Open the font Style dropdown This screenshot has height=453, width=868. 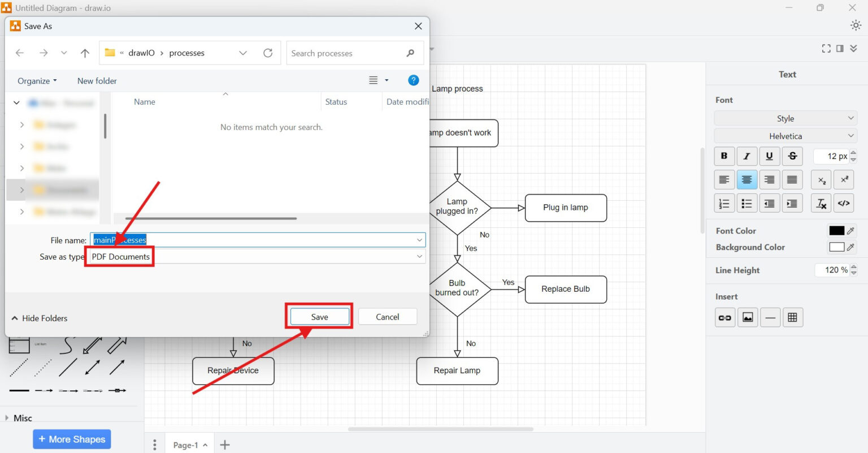coord(785,118)
